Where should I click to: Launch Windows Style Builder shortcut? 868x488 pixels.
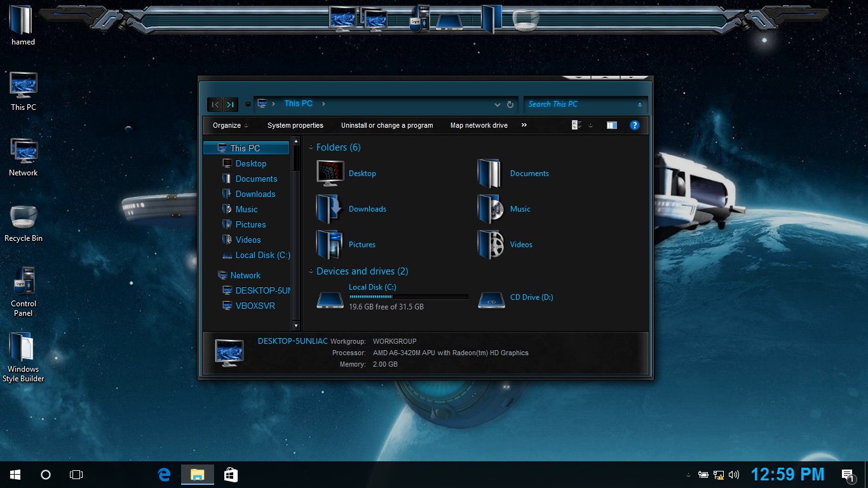pyautogui.click(x=24, y=356)
